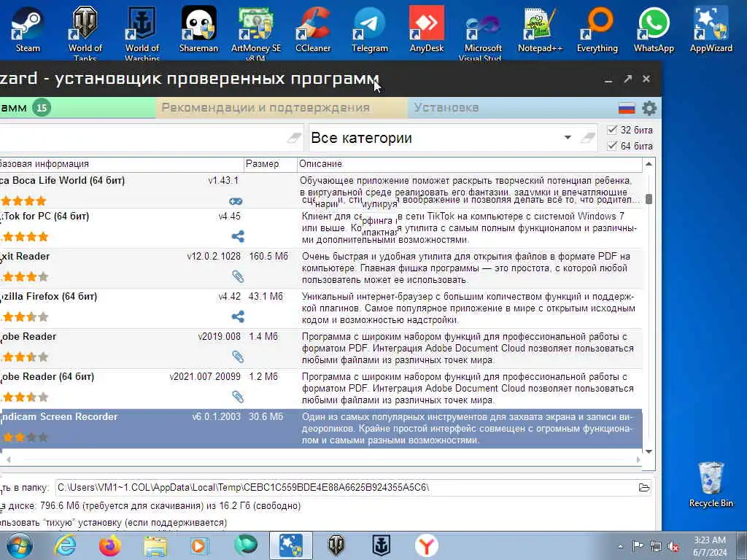Launch CCleaner from the desktop
This screenshot has height=560, width=747.
[x=313, y=29]
